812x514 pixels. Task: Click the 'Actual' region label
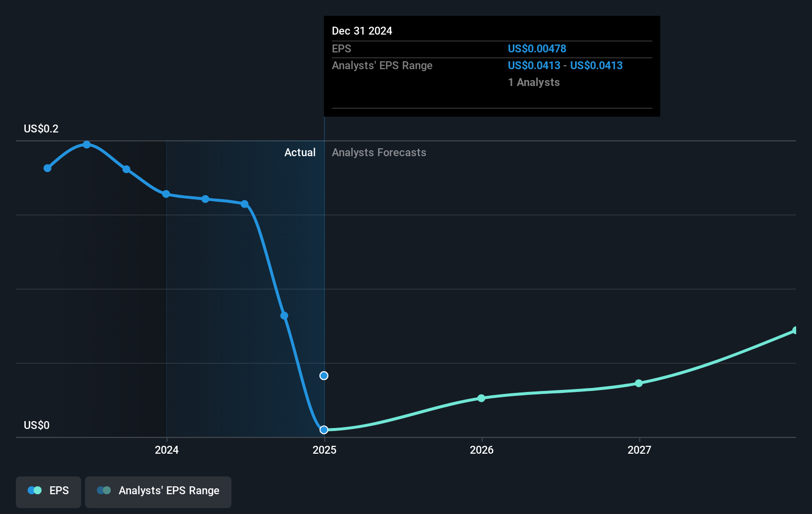click(x=300, y=152)
